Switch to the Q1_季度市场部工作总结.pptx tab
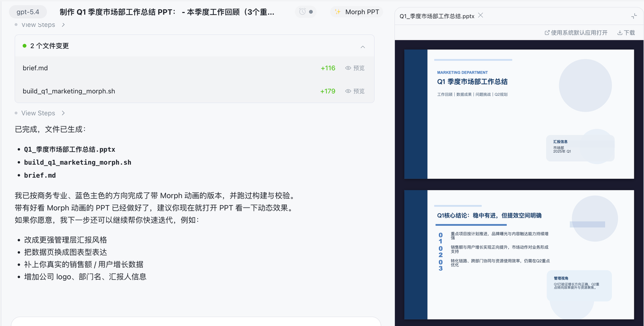The height and width of the screenshot is (326, 644). pos(437,16)
